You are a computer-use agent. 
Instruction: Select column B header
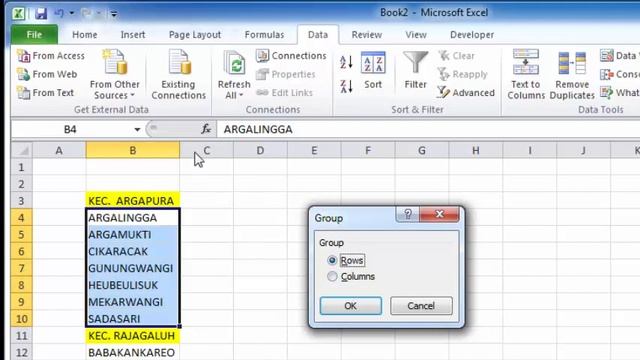tap(133, 151)
